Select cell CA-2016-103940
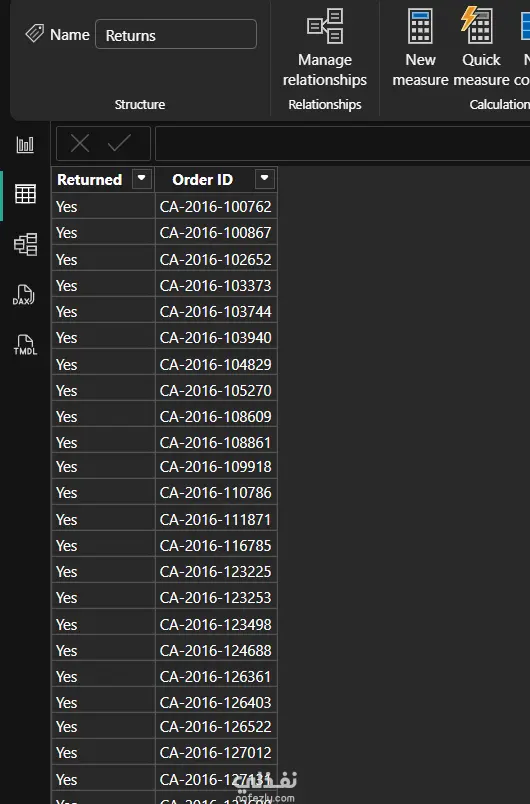This screenshot has width=530, height=804. [216, 337]
